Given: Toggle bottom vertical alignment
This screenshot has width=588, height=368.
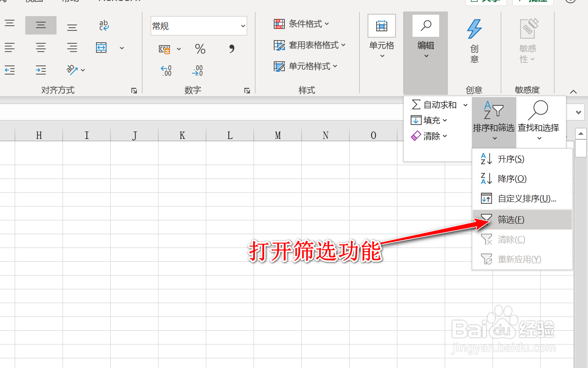Looking at the screenshot, I should coord(72,26).
